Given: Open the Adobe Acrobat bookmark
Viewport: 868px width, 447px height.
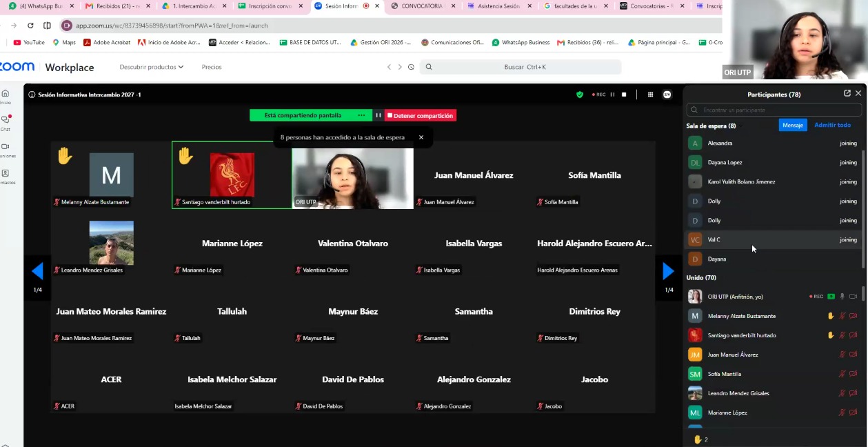Looking at the screenshot, I should coord(107,42).
